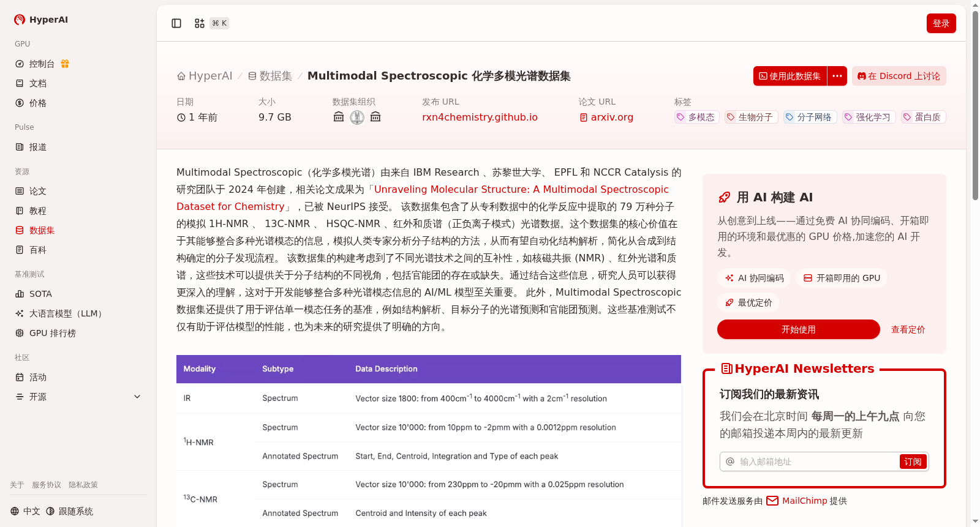The height and width of the screenshot is (527, 980).
Task: Open the 查看定价 pricing link
Action: click(908, 329)
